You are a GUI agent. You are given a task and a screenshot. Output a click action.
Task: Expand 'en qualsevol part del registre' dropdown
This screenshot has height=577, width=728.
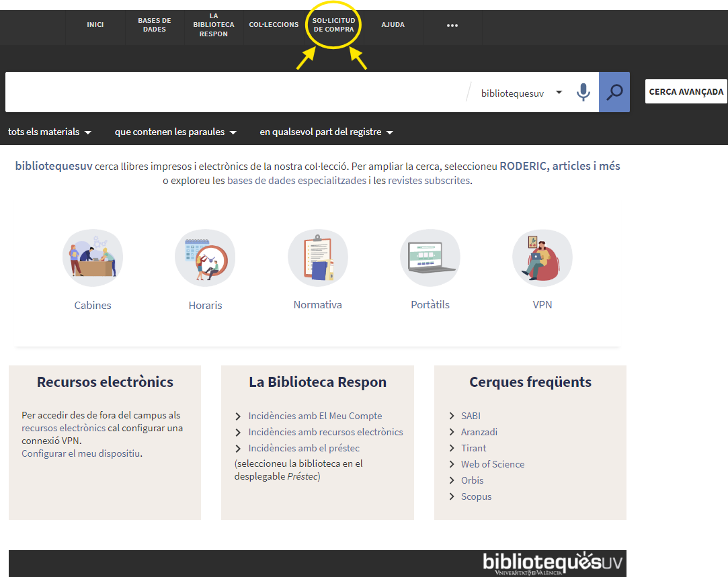326,132
